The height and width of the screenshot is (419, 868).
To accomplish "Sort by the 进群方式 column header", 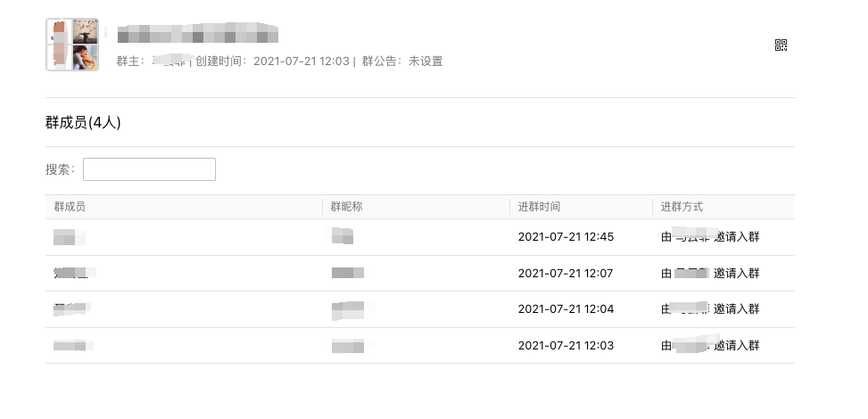I will pyautogui.click(x=682, y=207).
